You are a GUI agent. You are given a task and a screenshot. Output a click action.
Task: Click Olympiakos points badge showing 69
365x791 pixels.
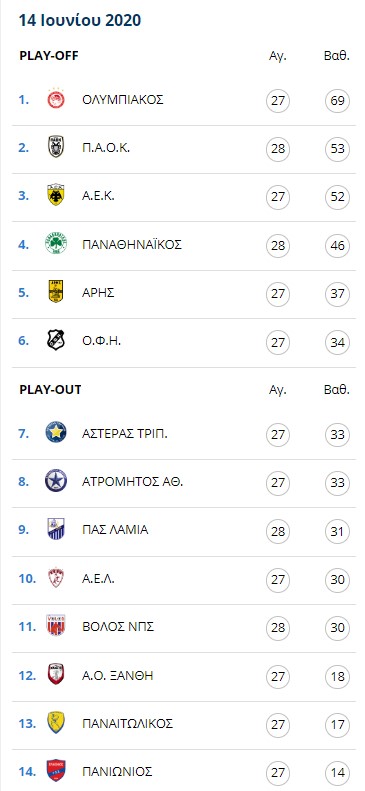tap(337, 100)
